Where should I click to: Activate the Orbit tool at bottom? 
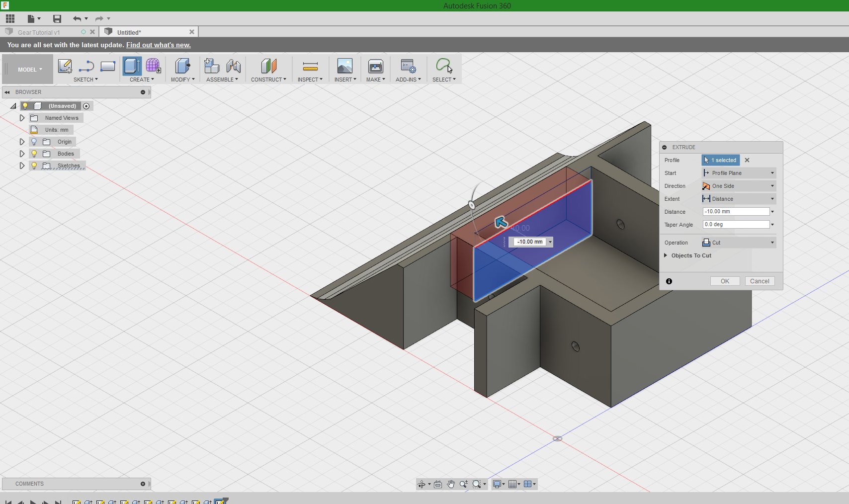(423, 484)
